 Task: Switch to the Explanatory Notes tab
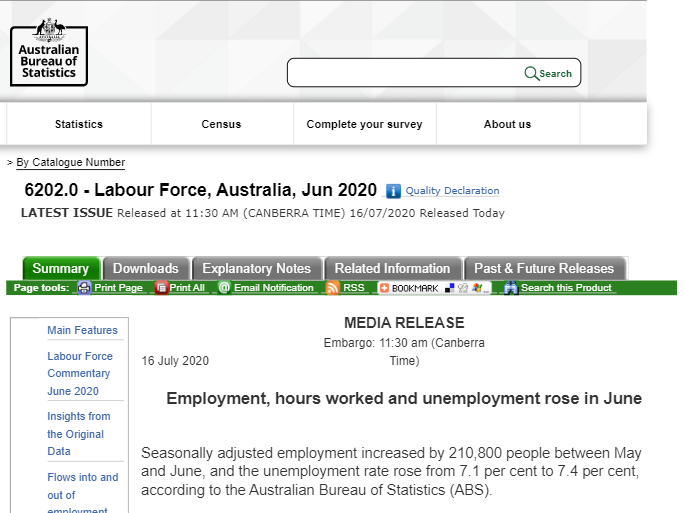[x=256, y=268]
